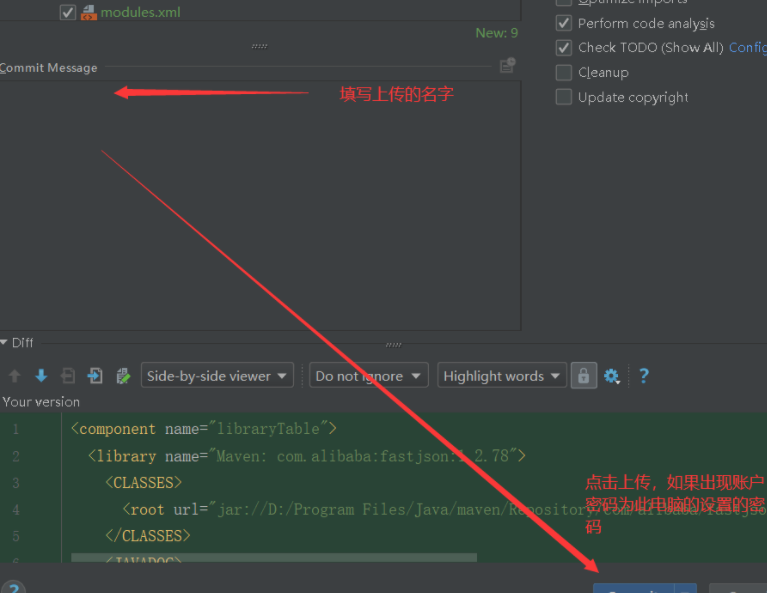Screen dimensions: 767x593
Task: Go to previous difference arrow
Action: point(15,376)
